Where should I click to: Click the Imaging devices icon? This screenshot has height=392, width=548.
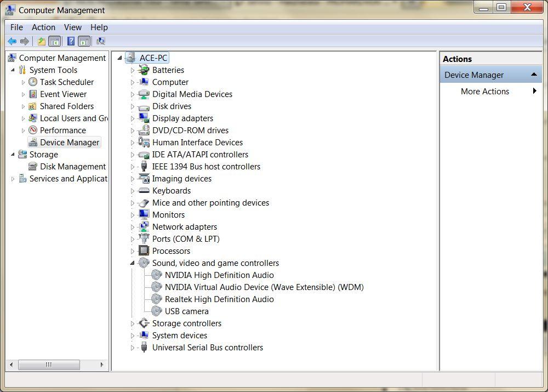click(x=144, y=179)
